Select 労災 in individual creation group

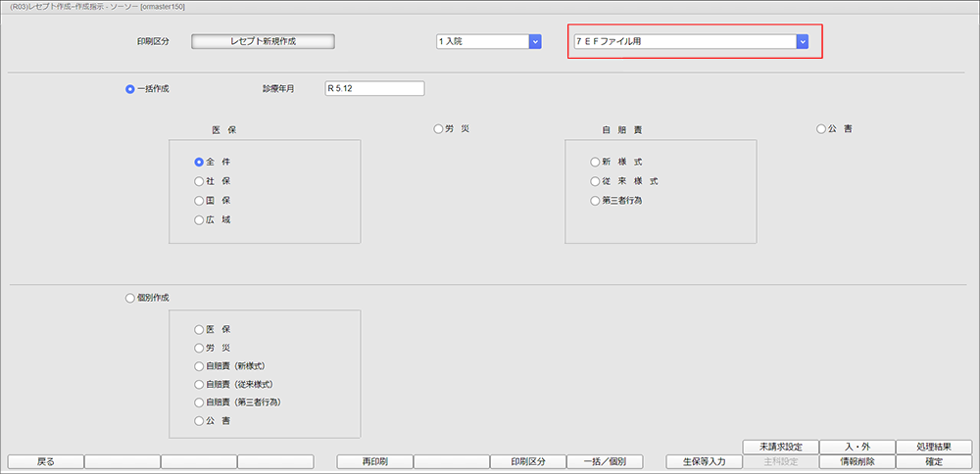(x=199, y=348)
